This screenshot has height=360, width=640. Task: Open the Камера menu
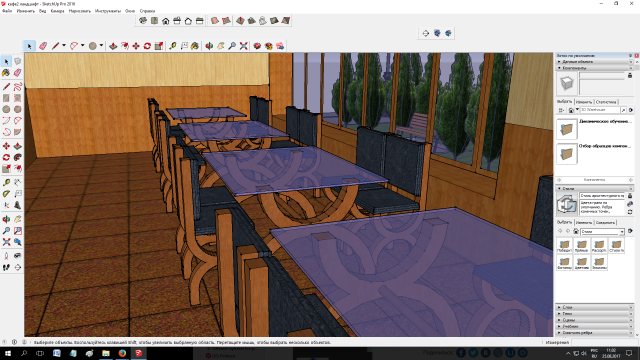tap(57, 11)
